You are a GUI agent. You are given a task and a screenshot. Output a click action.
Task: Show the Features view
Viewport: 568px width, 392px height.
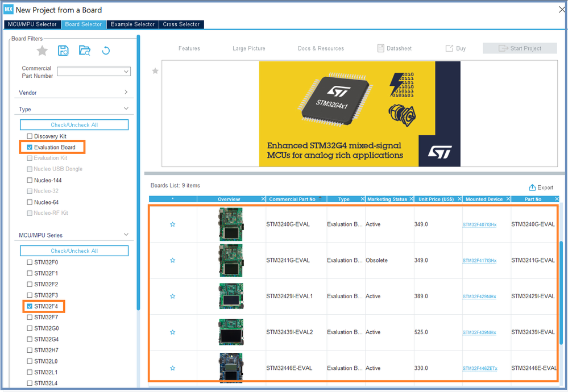pyautogui.click(x=189, y=48)
